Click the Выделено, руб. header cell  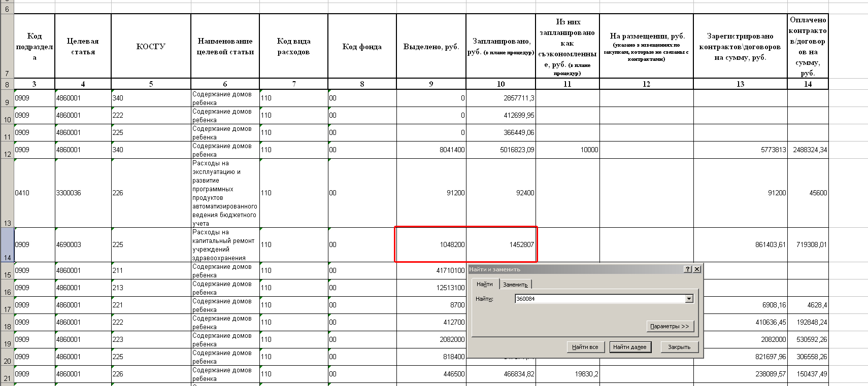click(431, 46)
